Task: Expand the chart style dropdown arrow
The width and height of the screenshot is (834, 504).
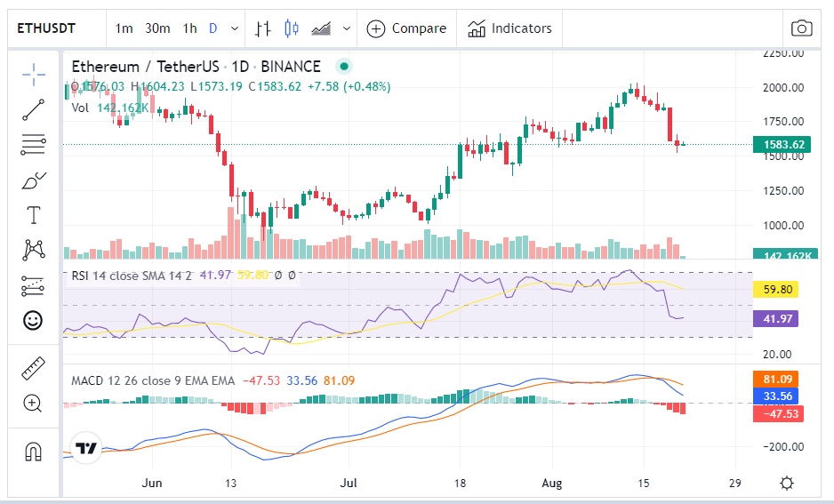Action: [347, 28]
